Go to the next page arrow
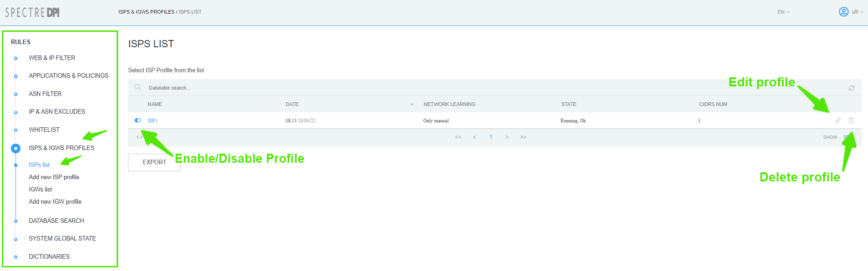The width and height of the screenshot is (868, 271). pyautogui.click(x=507, y=137)
